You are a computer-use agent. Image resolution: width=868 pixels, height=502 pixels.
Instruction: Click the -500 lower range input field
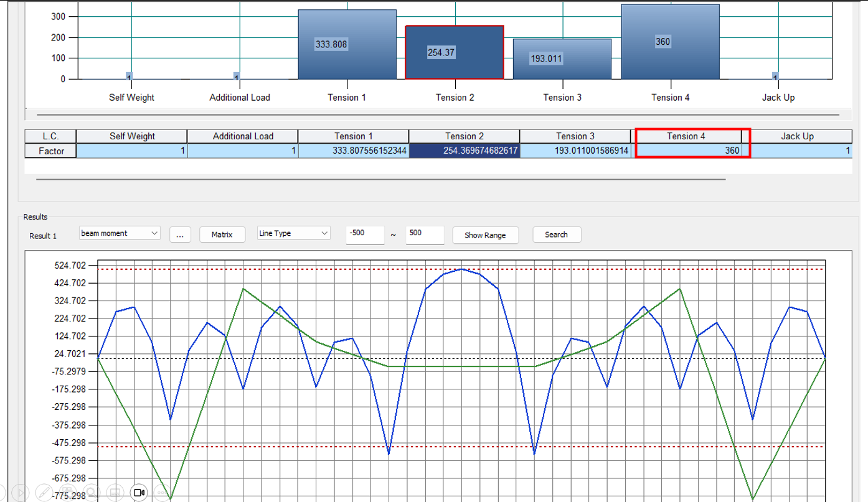(x=365, y=235)
